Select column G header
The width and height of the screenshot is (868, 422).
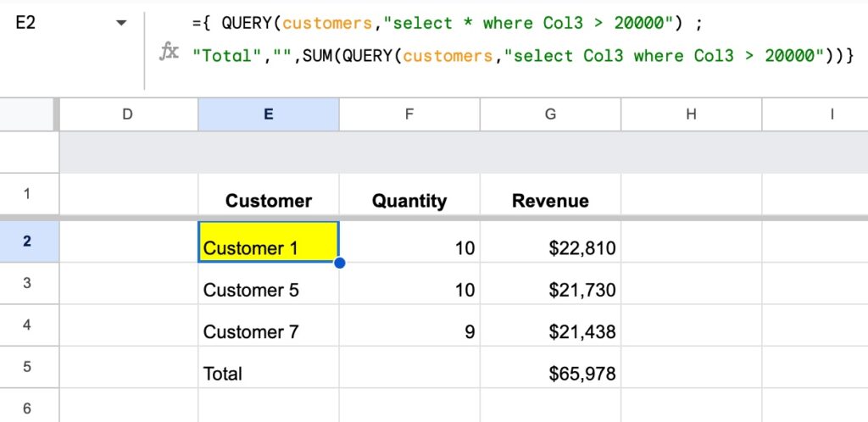point(550,114)
